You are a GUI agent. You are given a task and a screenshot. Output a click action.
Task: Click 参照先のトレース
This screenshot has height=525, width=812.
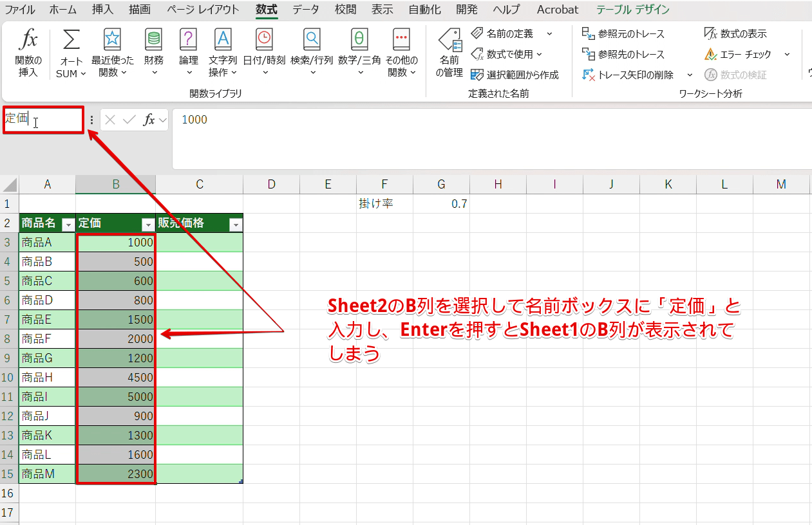point(623,54)
